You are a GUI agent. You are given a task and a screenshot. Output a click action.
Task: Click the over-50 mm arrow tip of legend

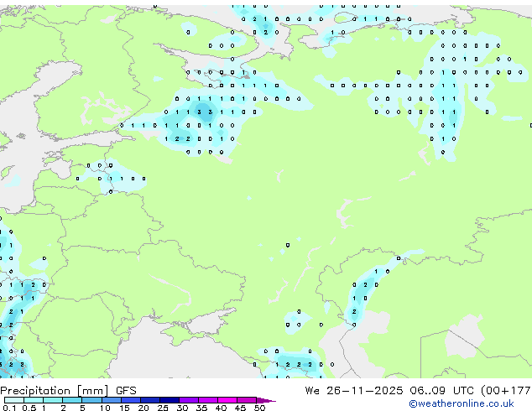click(266, 401)
